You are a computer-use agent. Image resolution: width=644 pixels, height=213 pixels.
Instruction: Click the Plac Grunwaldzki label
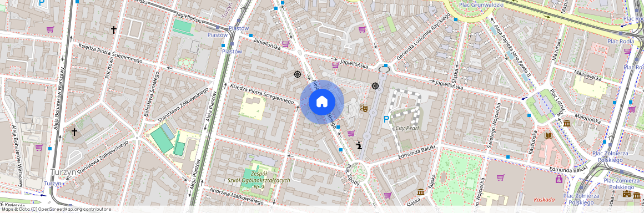pyautogui.click(x=481, y=5)
